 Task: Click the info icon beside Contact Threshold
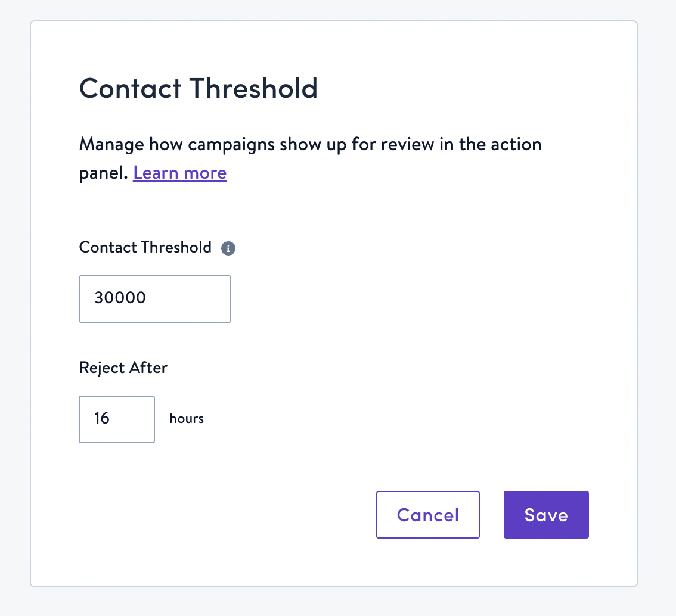tap(228, 248)
